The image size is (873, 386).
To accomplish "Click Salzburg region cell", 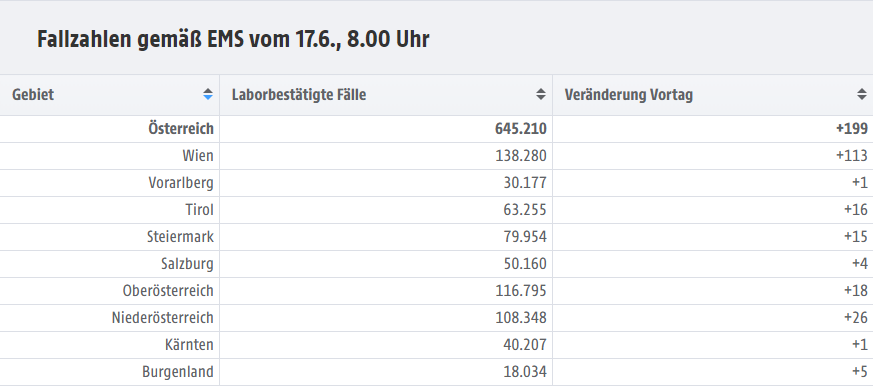I will click(x=110, y=264).
